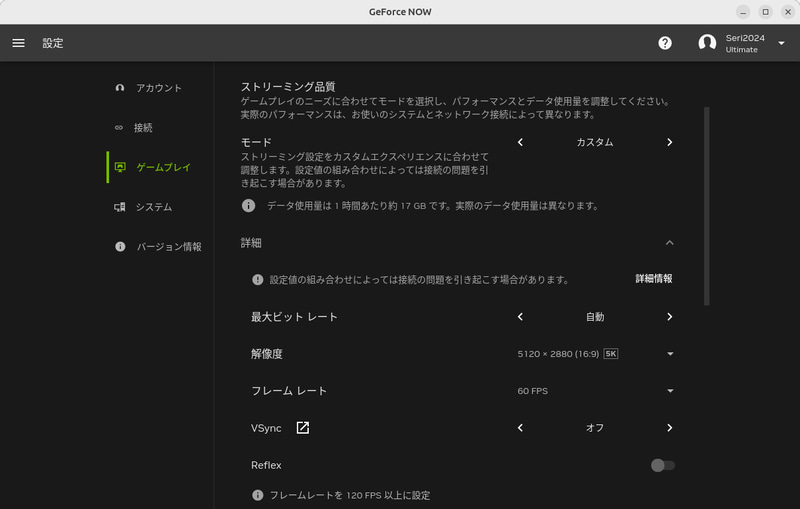Click the 詳細 section header label
Image resolution: width=800 pixels, height=509 pixels.
251,243
